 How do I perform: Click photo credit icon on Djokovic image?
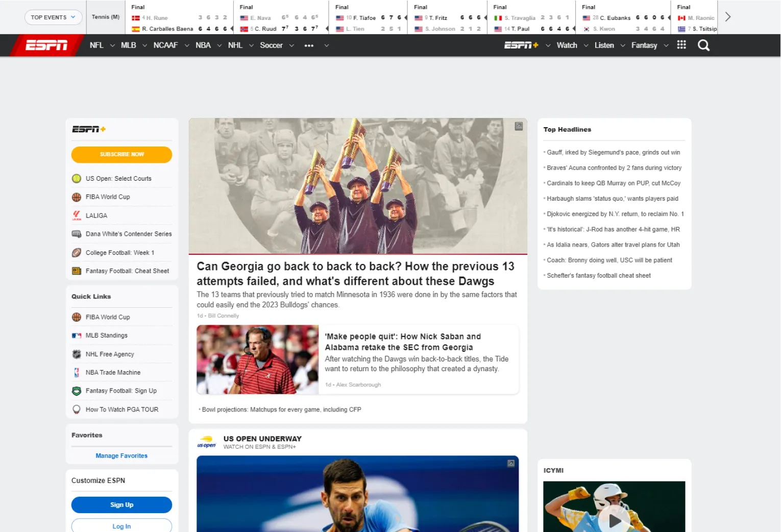[x=510, y=464]
